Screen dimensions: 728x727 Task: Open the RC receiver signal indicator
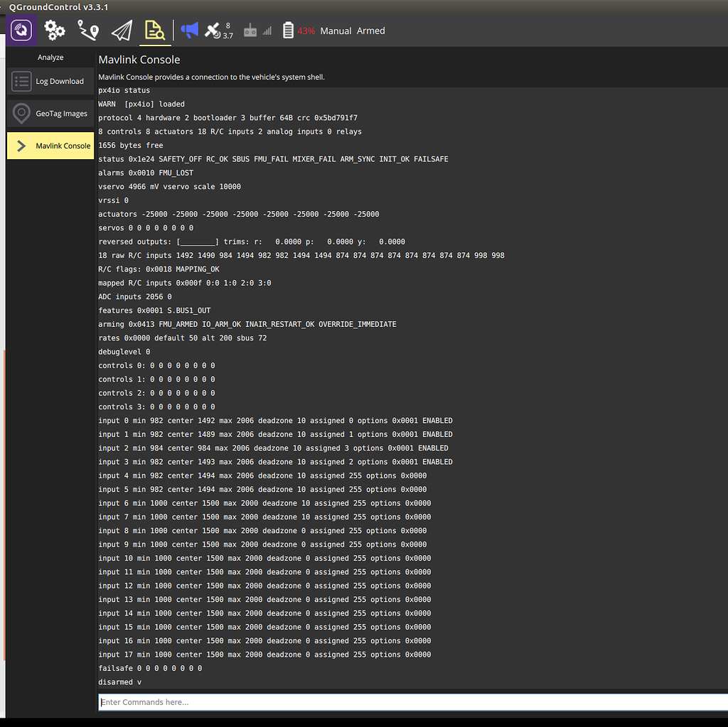point(250,31)
